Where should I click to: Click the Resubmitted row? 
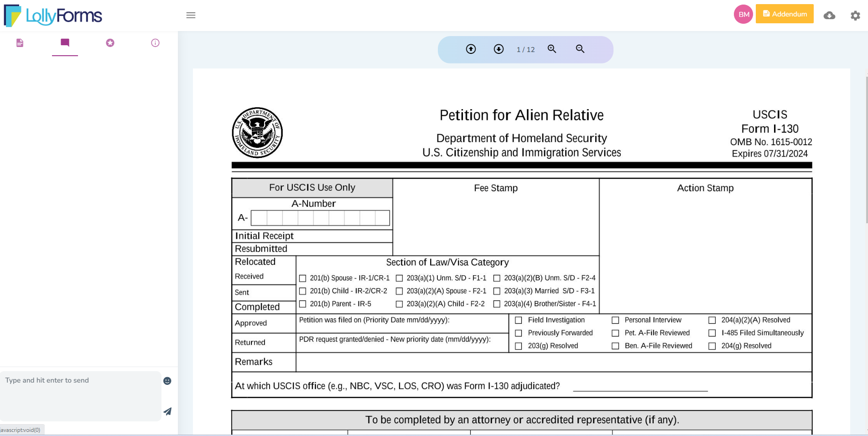click(312, 249)
